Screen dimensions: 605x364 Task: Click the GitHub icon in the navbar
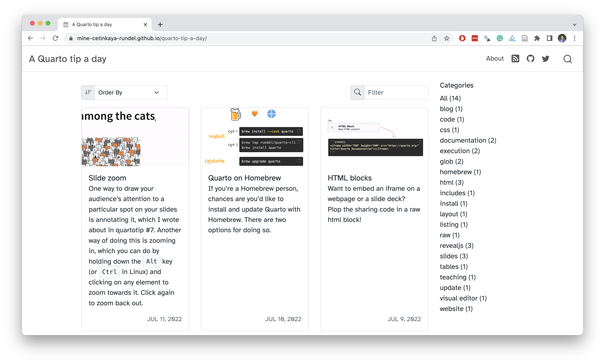pos(530,59)
